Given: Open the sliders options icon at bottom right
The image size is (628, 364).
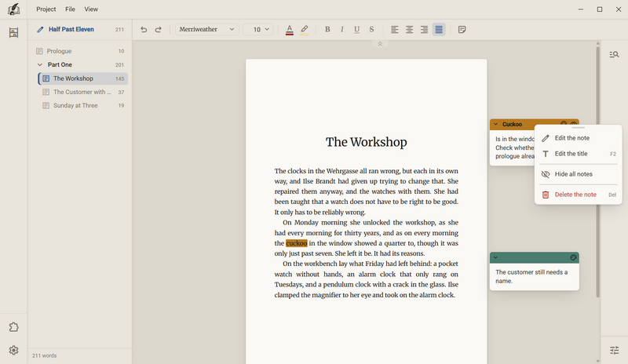Looking at the screenshot, I should click(x=614, y=351).
